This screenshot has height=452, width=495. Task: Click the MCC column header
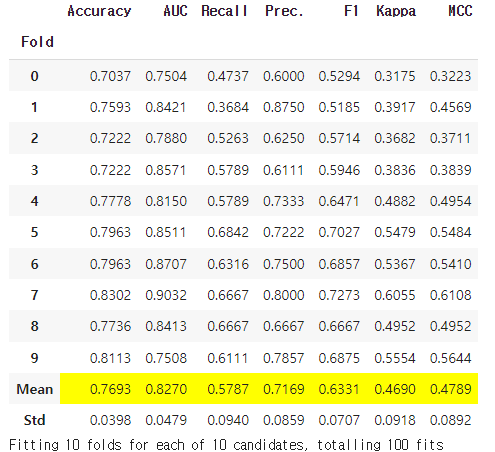(x=460, y=11)
